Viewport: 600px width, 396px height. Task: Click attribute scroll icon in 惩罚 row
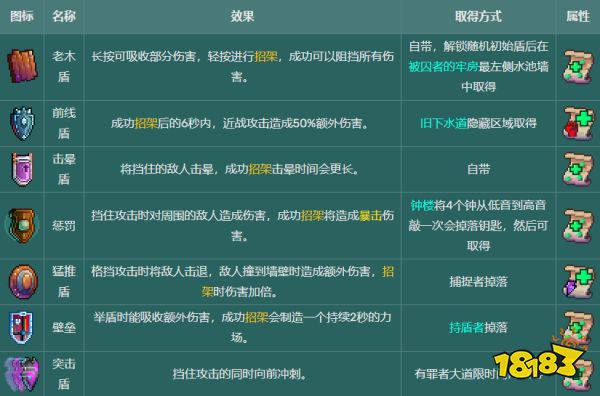578,225
